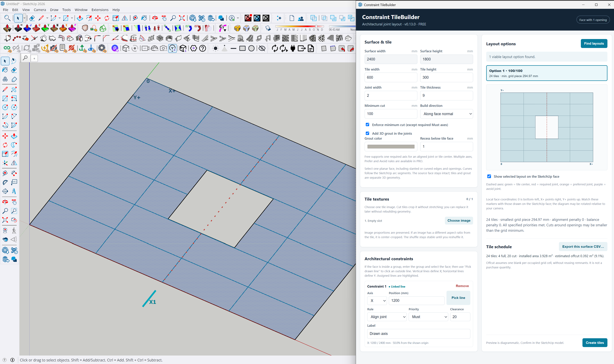
Task: Open the Build direction dropdown
Action: [446, 114]
